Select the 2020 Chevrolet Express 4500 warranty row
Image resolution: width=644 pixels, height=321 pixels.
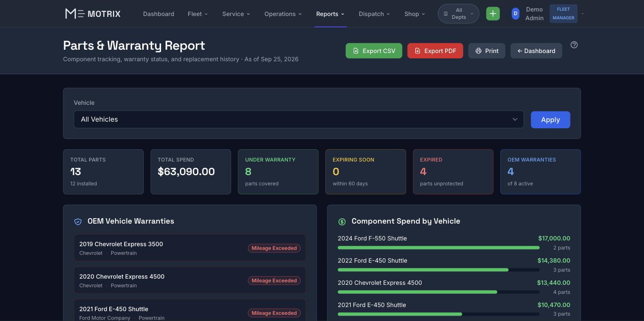[190, 280]
